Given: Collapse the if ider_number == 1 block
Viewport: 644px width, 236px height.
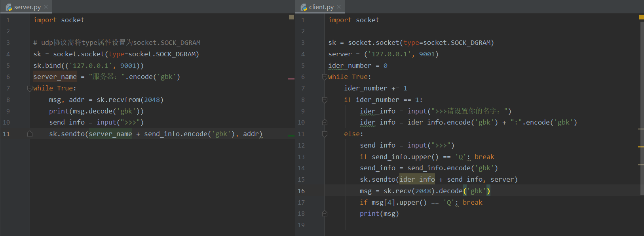Looking at the screenshot, I should pos(325,100).
